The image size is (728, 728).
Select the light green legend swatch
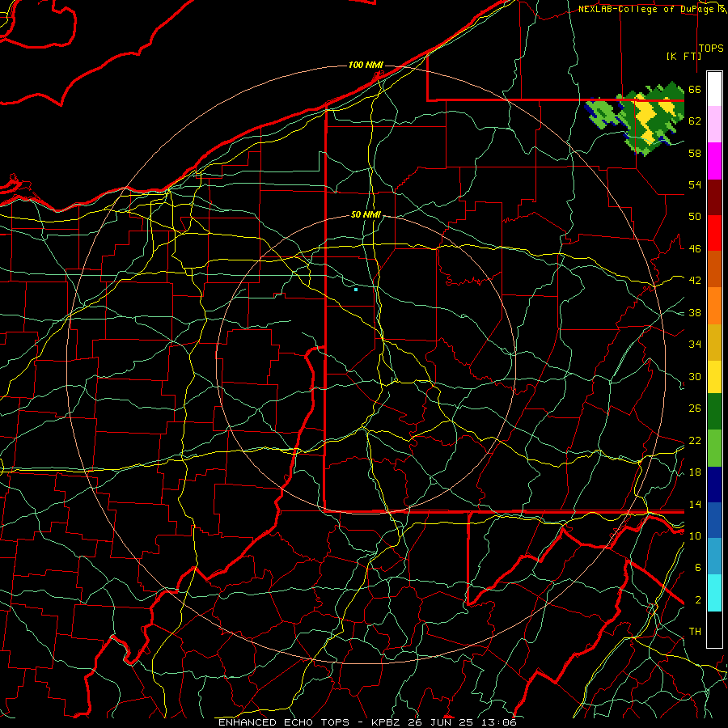(x=714, y=448)
